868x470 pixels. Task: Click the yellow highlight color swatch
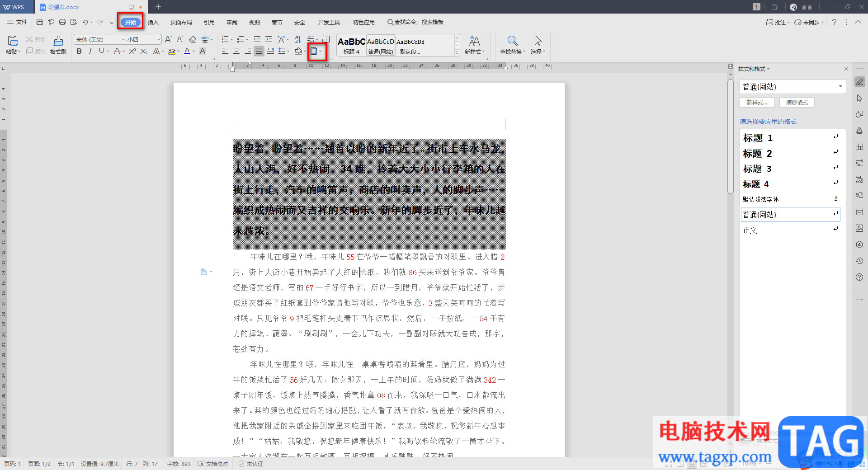(172, 52)
